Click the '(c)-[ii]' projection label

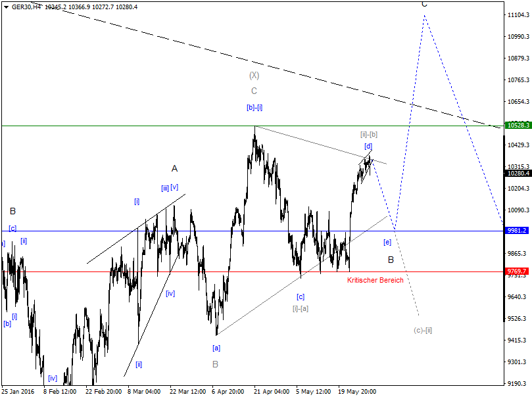tap(423, 330)
